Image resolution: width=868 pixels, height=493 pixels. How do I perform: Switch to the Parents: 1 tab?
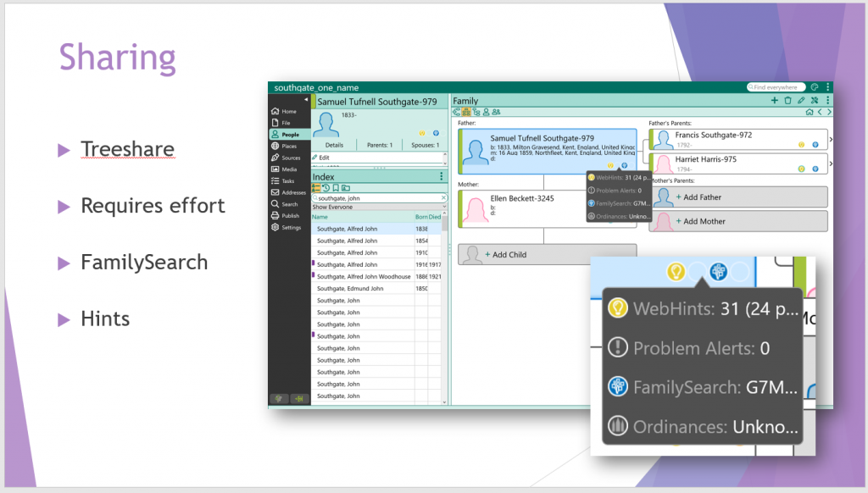pos(378,145)
